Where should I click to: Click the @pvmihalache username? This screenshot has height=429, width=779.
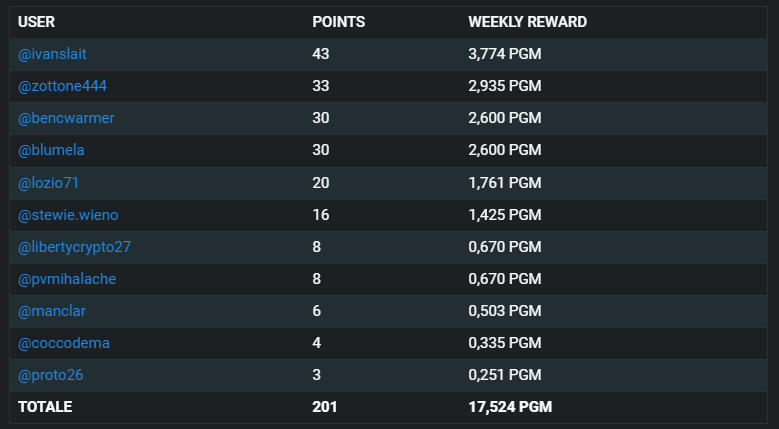click(x=67, y=279)
